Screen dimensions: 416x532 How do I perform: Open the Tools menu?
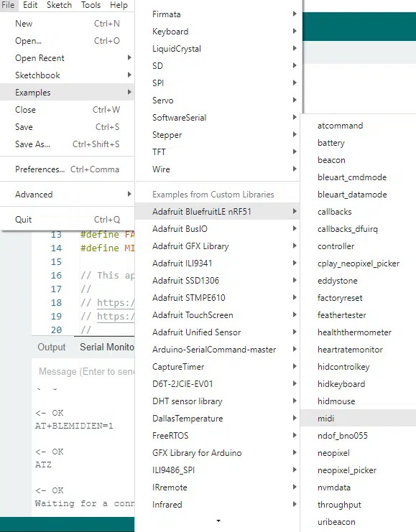[x=91, y=5]
